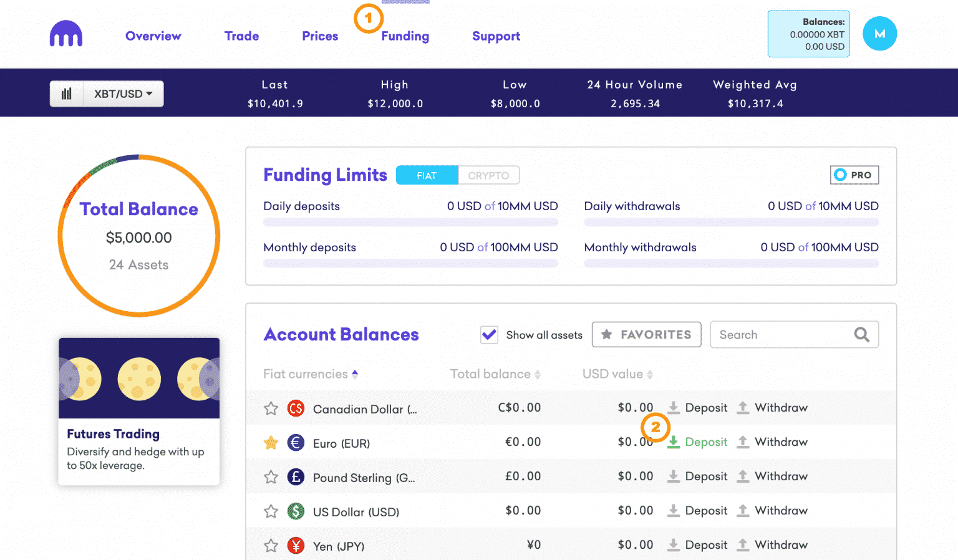
Task: Open the Prices menu
Action: tap(320, 36)
